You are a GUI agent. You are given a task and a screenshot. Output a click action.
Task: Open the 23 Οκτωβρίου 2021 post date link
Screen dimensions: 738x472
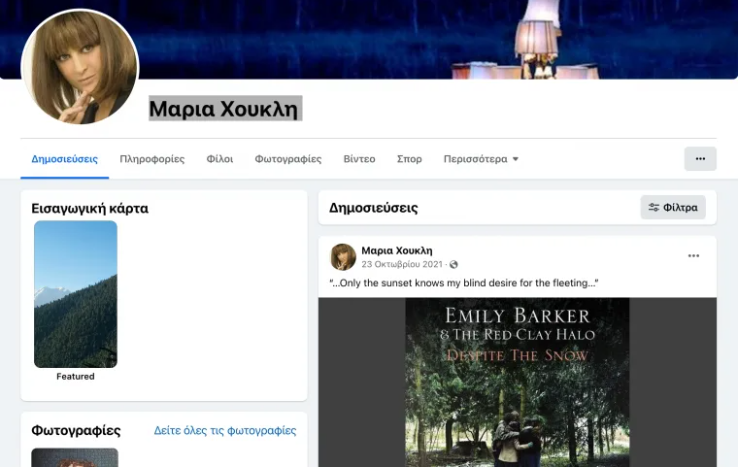click(x=402, y=264)
